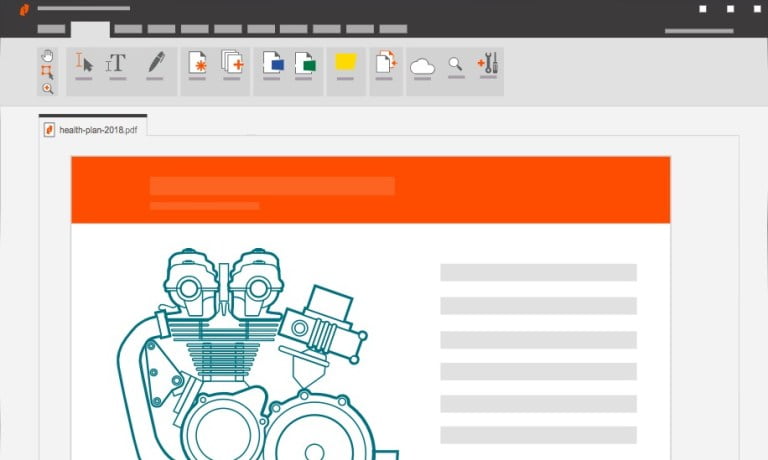Viewport: 768px width, 460px height.
Task: Activate the orange selection rectangle tool
Action: 47,72
